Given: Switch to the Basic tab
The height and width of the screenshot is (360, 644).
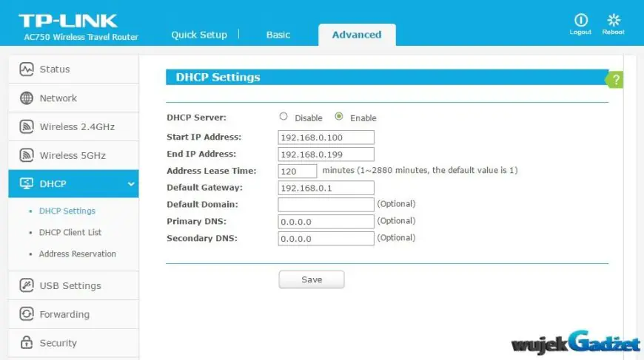Looking at the screenshot, I should (278, 35).
